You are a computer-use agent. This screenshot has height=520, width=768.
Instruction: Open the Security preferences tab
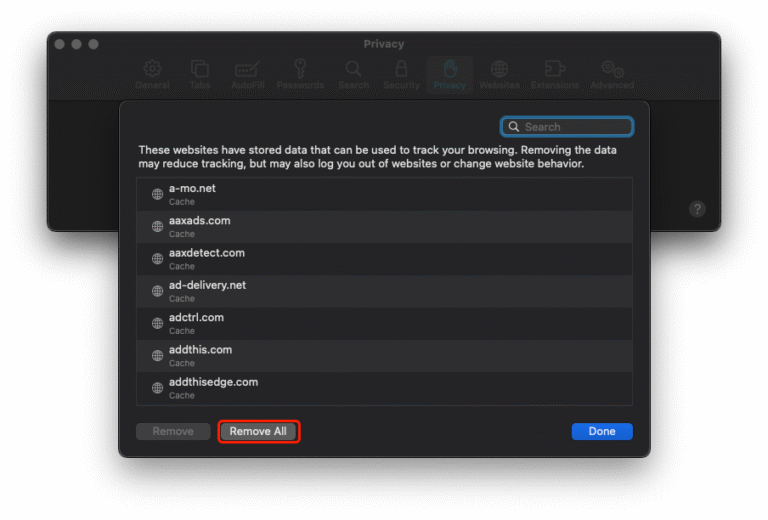[401, 75]
